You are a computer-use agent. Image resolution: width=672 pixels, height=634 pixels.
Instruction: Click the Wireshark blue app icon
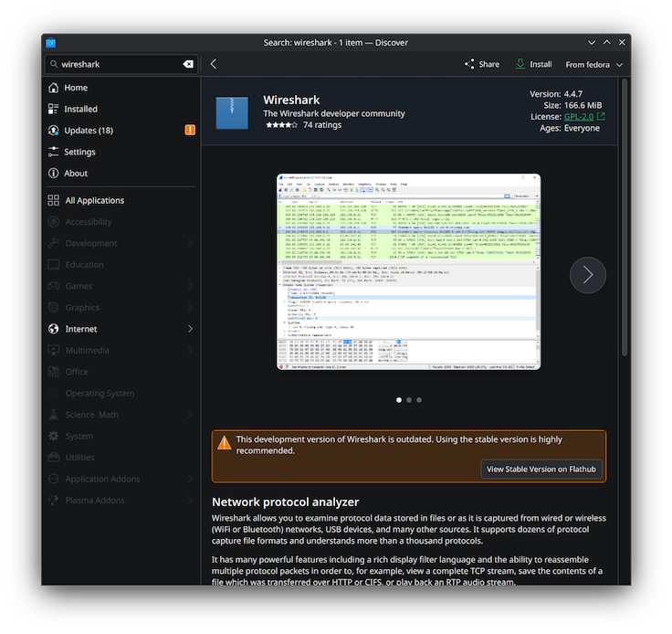point(232,113)
